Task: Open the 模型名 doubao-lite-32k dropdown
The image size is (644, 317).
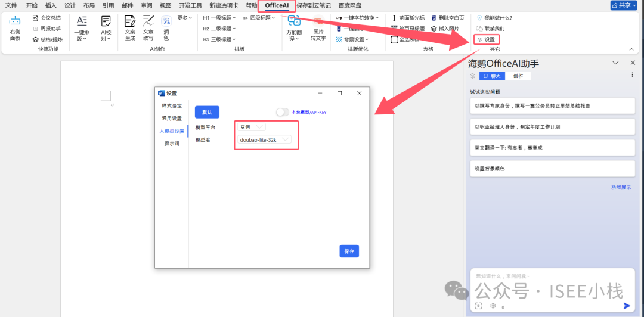Action: 265,139
